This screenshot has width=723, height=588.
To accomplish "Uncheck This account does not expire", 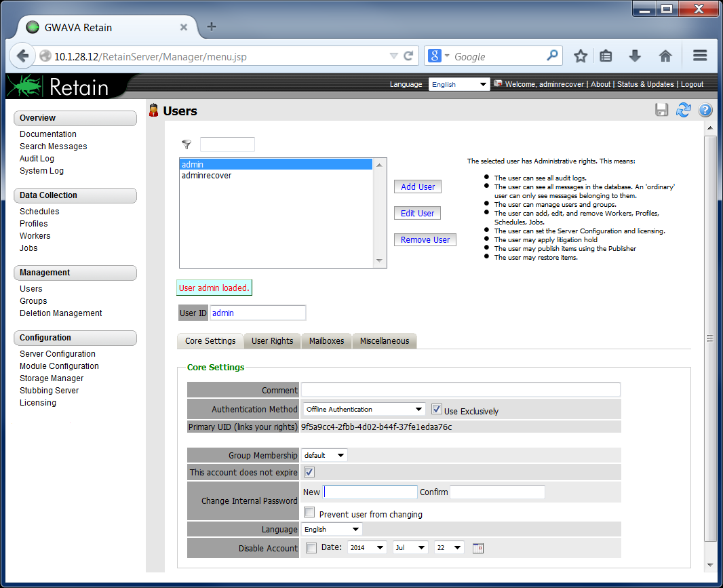I will coord(309,472).
